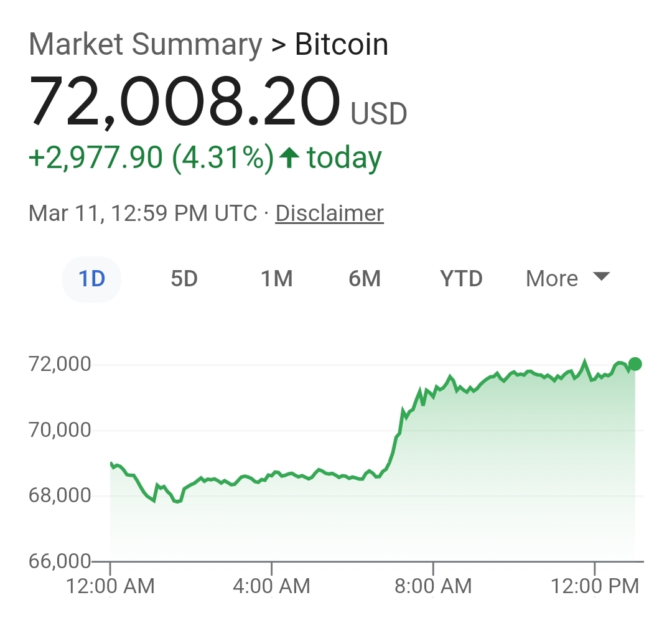Viewport: 672px width, 623px height.
Task: Expand the More dropdown arrow
Action: pos(601,276)
